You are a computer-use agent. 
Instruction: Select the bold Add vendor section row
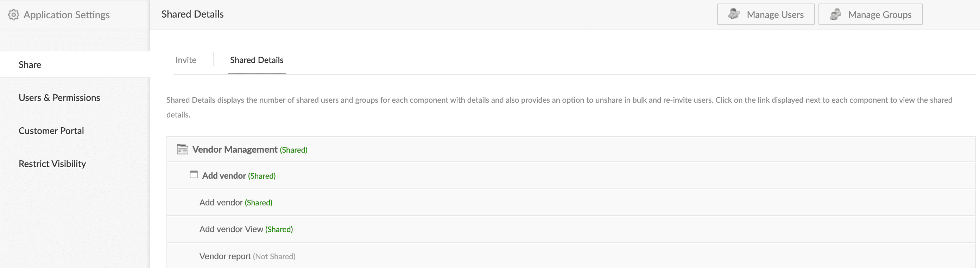point(571,176)
